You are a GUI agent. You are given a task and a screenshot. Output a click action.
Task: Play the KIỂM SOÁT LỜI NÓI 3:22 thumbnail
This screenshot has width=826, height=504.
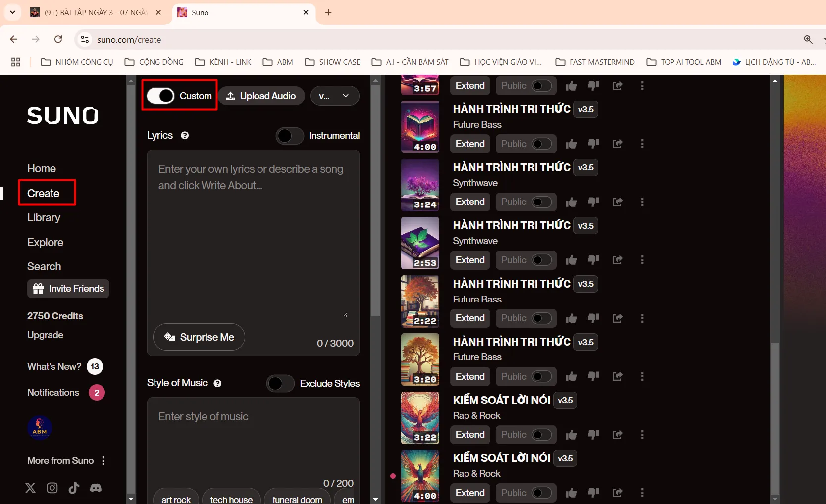[420, 418]
